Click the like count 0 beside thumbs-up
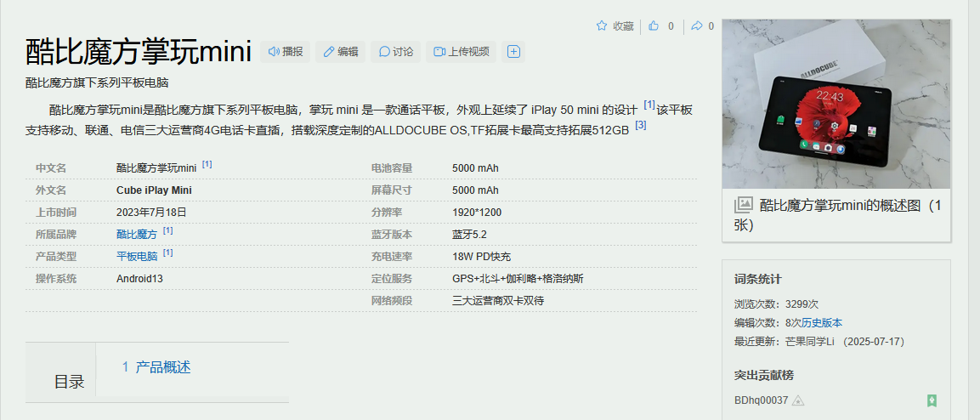This screenshot has width=980, height=420. [671, 26]
